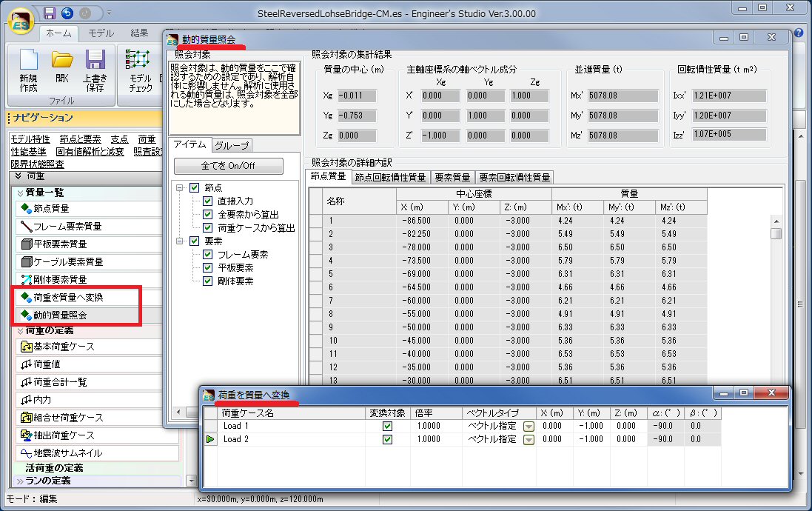Open 組合せ荷重ケース navigation item
This screenshot has height=511, width=812.
point(89,418)
